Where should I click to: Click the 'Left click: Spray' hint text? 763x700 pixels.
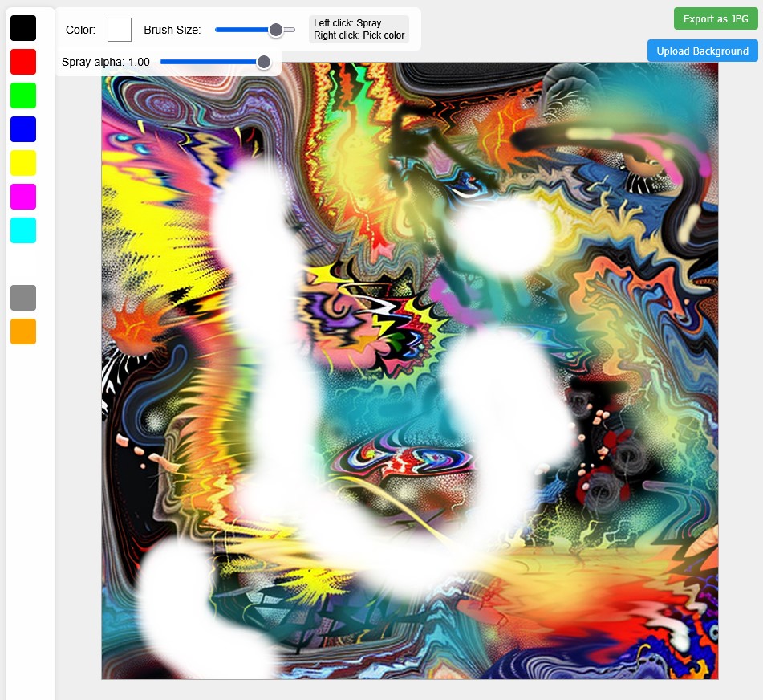click(347, 23)
